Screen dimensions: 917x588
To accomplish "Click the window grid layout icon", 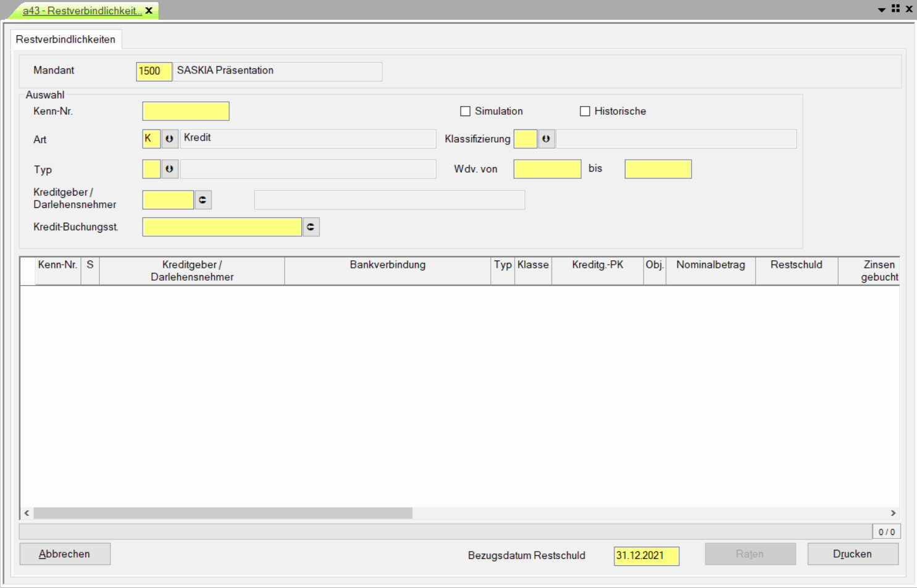I will pos(895,9).
